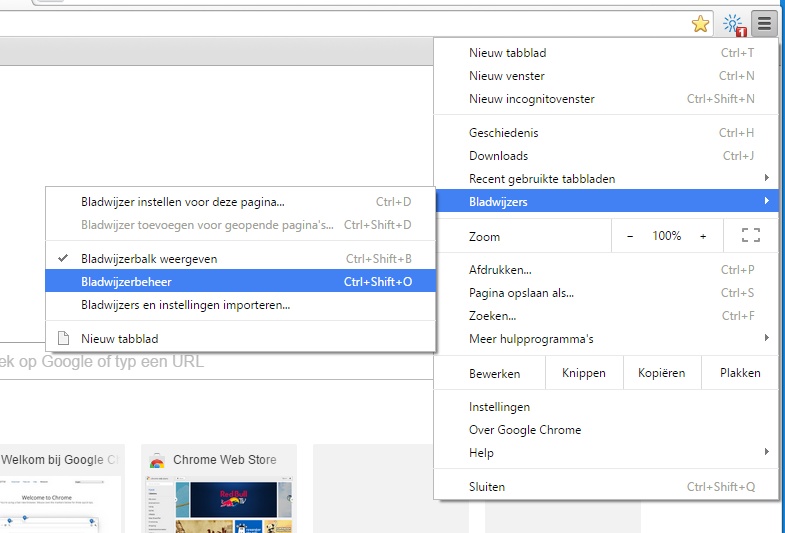
Task: Choose Pagina opslaan als
Action: pos(606,293)
